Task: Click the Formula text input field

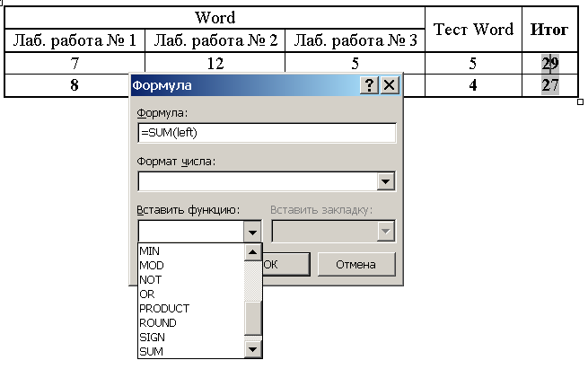Action: point(267,133)
